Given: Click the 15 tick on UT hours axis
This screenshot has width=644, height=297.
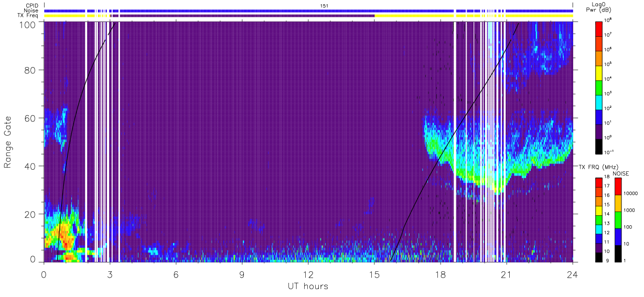Looking at the screenshot, I should [374, 274].
